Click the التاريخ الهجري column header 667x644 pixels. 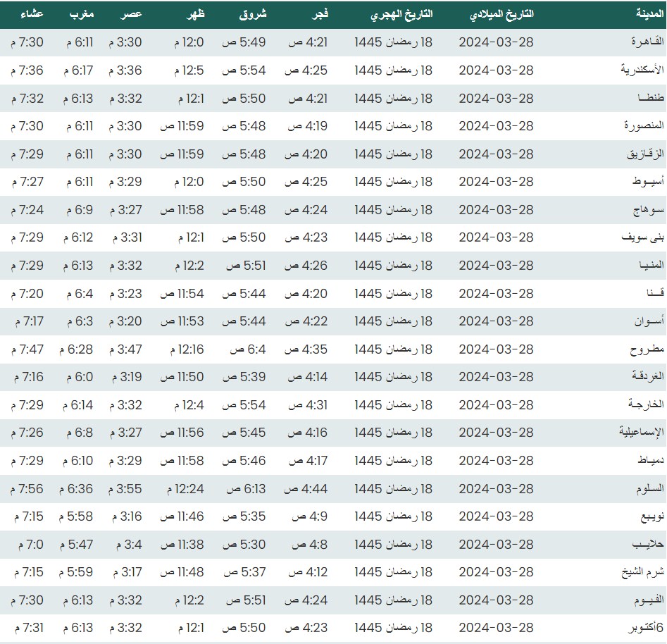pyautogui.click(x=402, y=14)
